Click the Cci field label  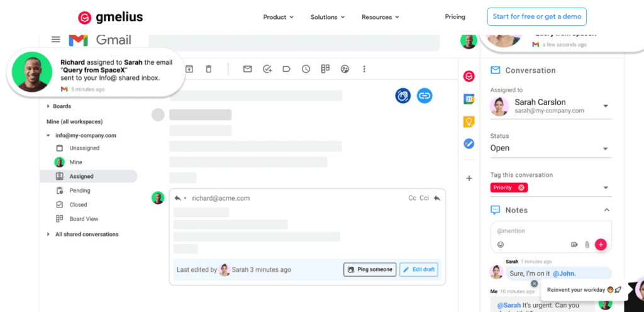[x=424, y=198]
